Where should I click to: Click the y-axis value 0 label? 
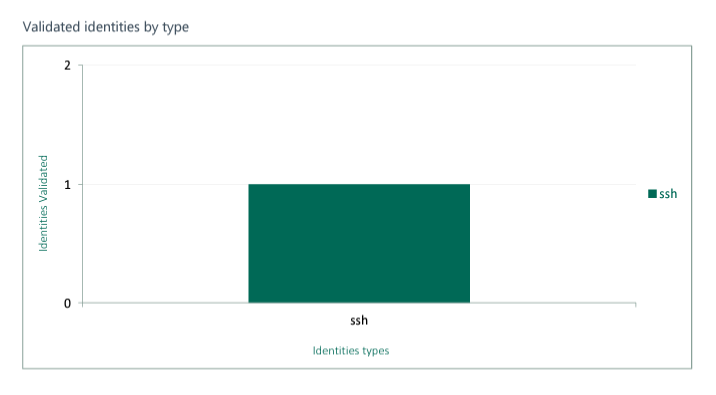pyautogui.click(x=68, y=304)
